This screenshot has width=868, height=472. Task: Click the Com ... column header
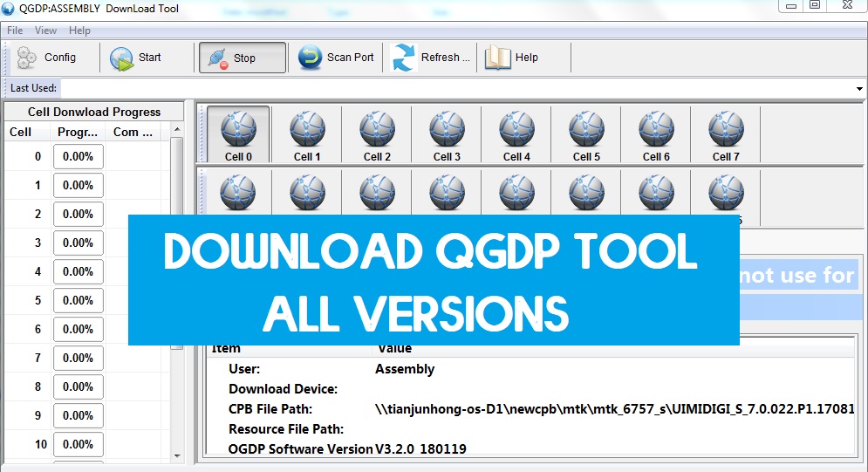pos(133,133)
